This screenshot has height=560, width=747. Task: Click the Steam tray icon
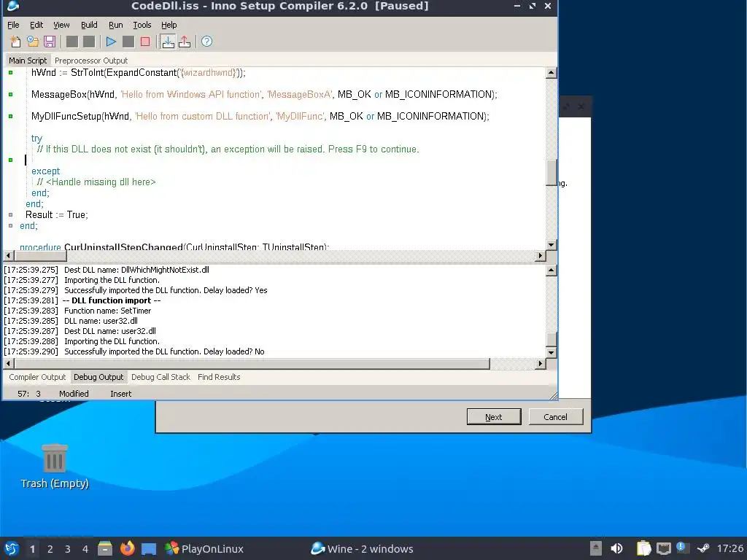(x=703, y=548)
